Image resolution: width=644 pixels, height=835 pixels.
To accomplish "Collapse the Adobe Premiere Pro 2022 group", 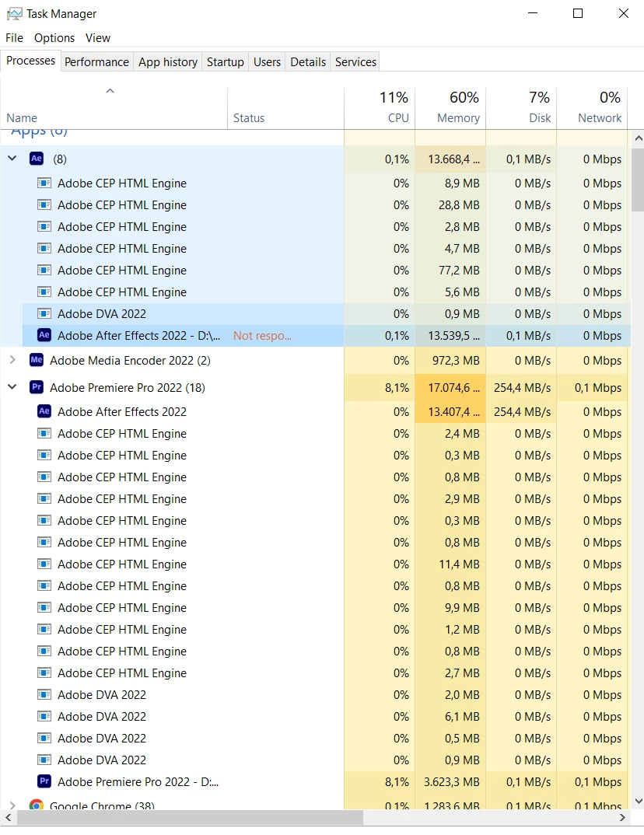I will click(12, 388).
